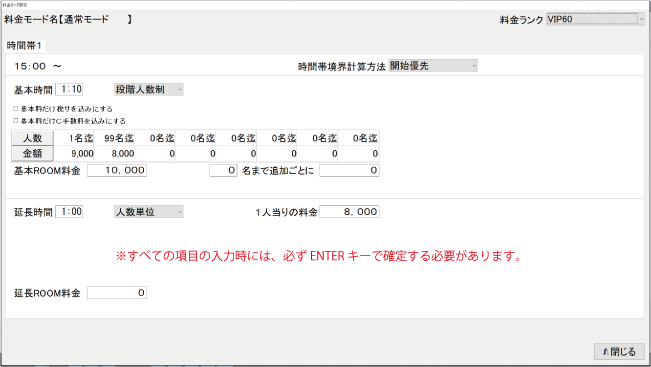Select the 1名迄 cell in the table
The image size is (651, 367).
[x=75, y=138]
